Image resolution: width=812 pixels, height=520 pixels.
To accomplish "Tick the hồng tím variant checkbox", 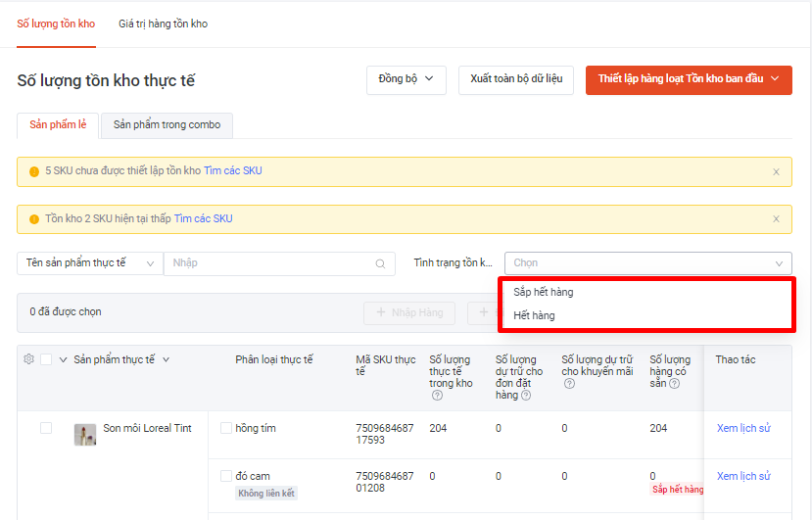I will click(226, 428).
